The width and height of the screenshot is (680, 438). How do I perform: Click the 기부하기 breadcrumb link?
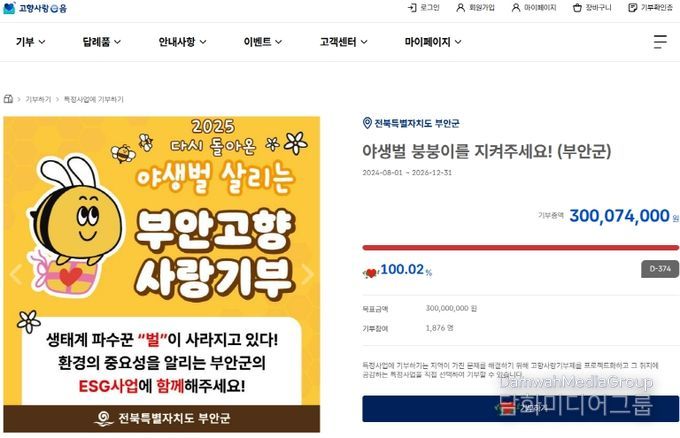coord(38,99)
